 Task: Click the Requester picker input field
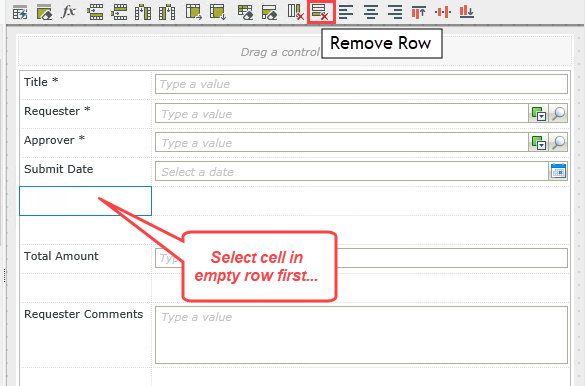pos(342,113)
